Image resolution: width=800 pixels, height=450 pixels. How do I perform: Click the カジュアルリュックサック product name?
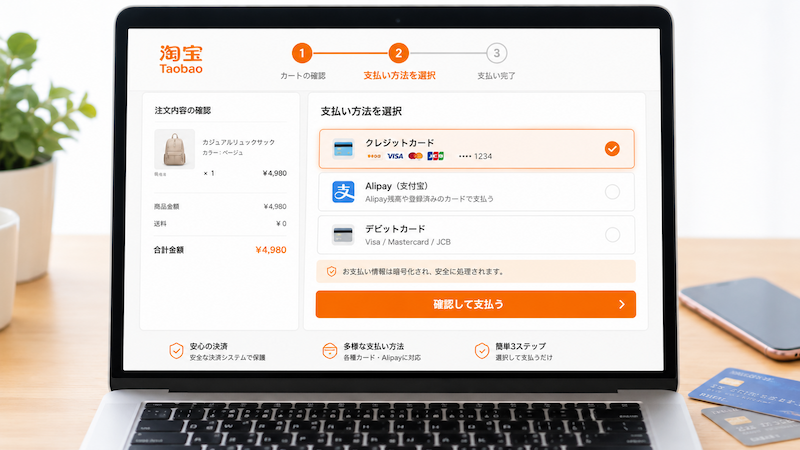[x=238, y=142]
